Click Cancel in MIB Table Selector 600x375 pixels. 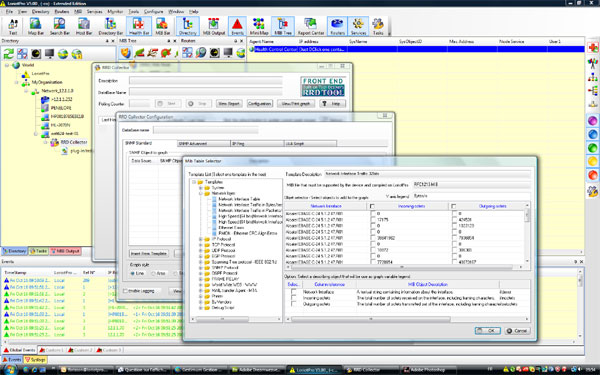point(517,331)
